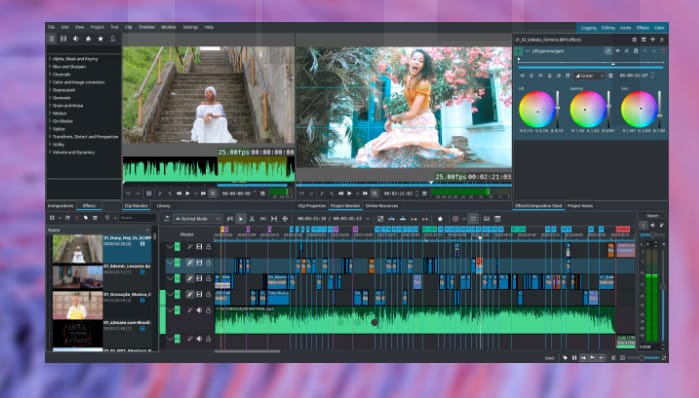Move Lift/gamma/gain effect up
699x398 pixels.
(x=645, y=51)
